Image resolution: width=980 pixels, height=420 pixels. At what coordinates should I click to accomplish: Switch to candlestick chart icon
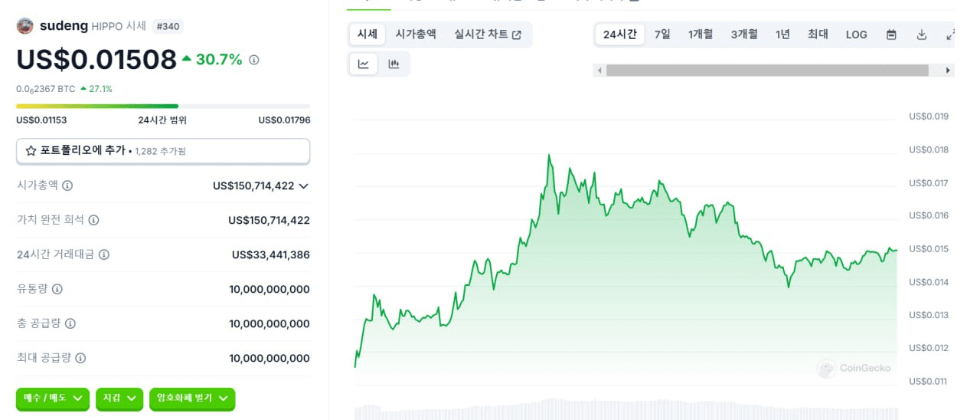click(x=394, y=64)
